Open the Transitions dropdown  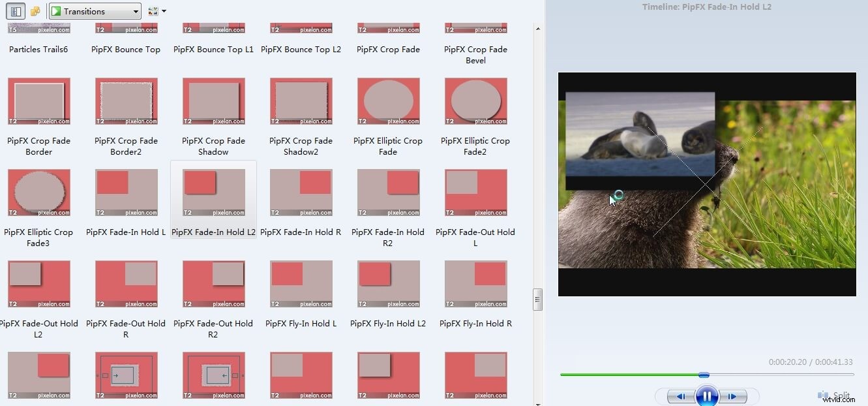click(95, 11)
